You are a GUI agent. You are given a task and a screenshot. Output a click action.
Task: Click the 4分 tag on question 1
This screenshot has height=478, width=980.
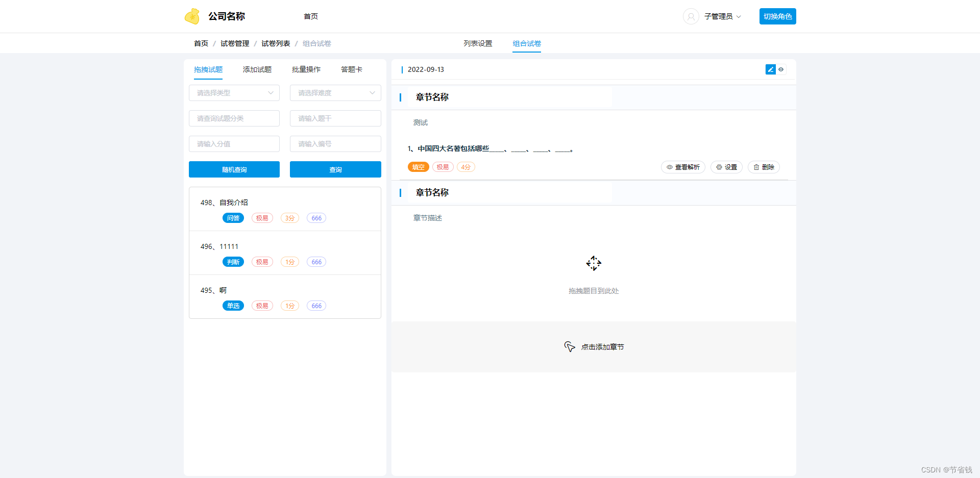466,167
